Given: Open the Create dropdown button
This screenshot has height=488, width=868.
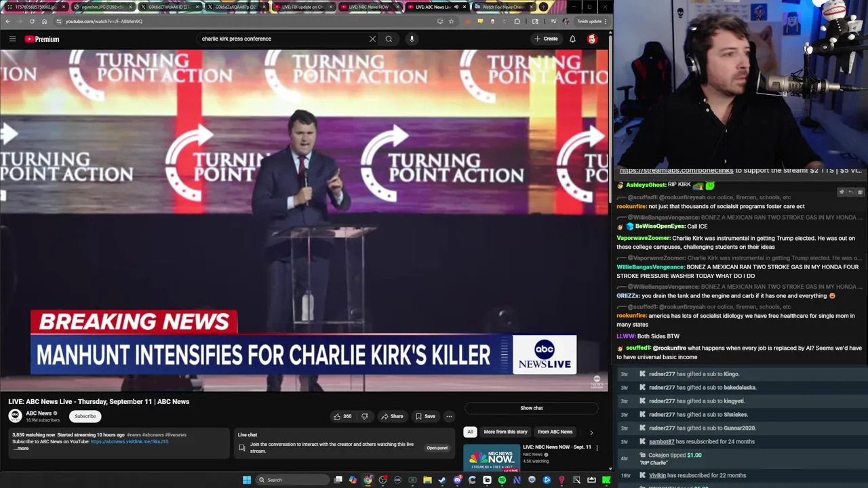Looking at the screenshot, I should pos(547,39).
